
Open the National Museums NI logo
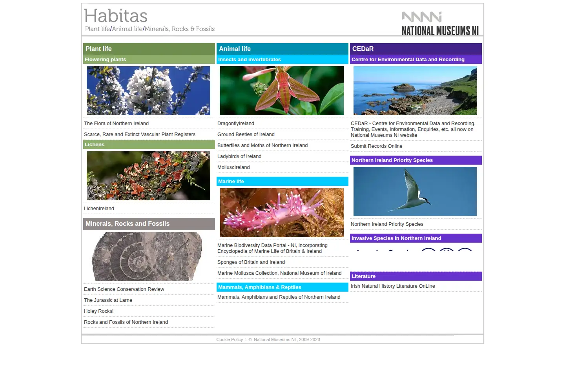pos(440,23)
